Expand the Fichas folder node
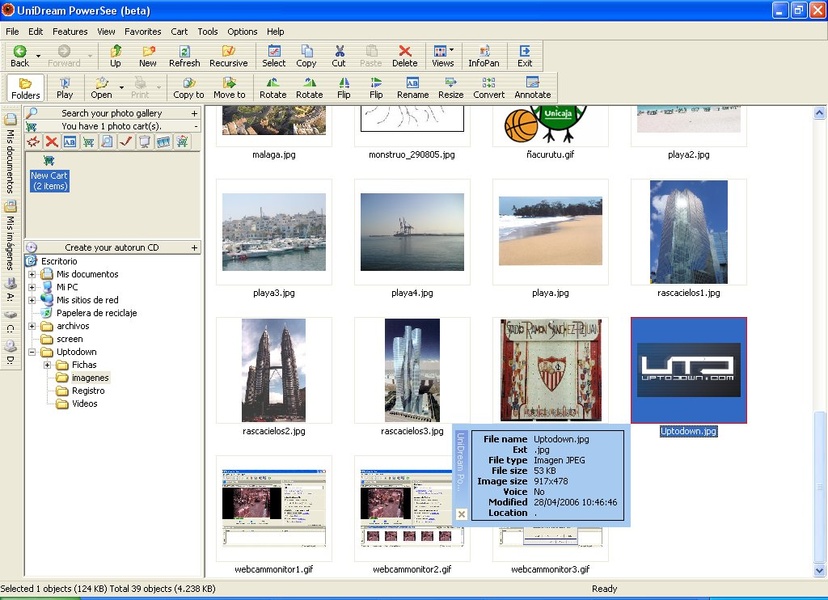Image resolution: width=828 pixels, height=600 pixels. click(47, 365)
